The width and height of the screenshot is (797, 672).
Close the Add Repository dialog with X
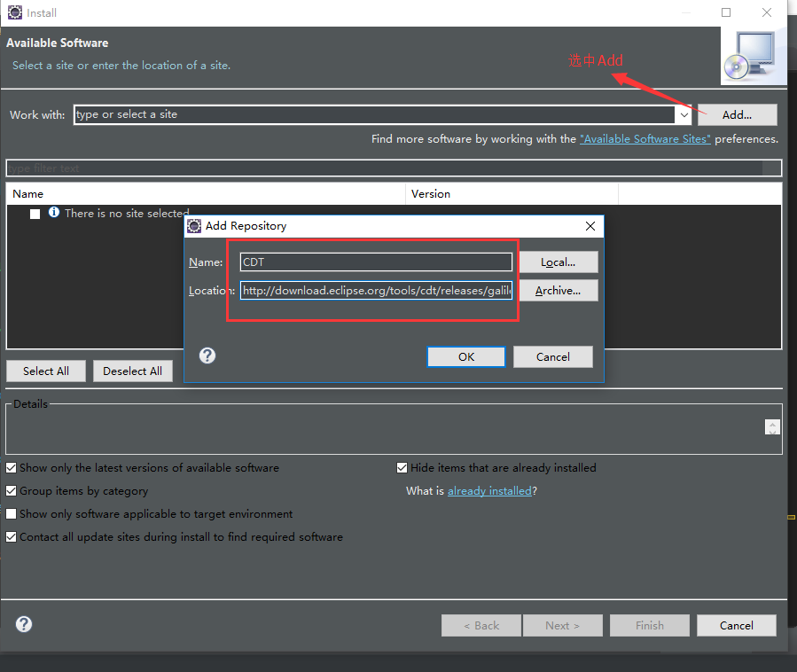coord(590,226)
